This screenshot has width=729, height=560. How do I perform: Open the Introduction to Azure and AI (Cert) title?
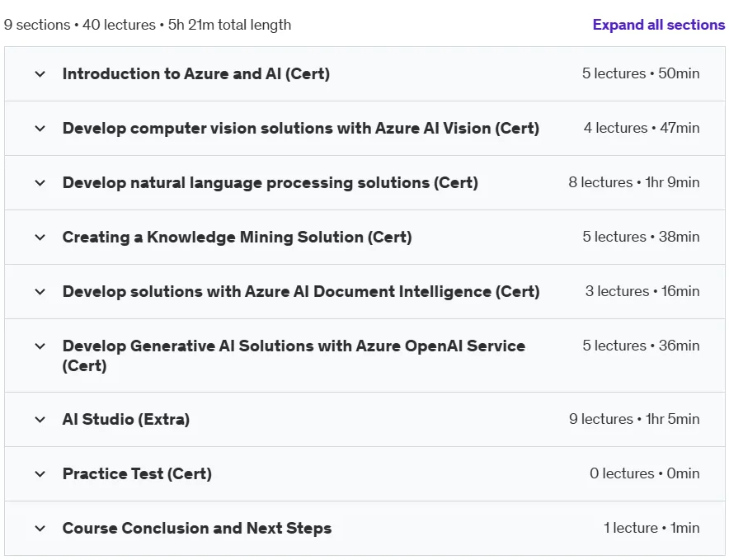tap(196, 74)
